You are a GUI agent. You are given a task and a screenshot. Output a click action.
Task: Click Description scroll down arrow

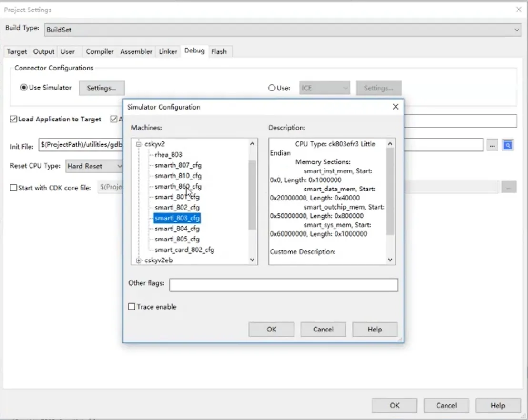pyautogui.click(x=390, y=260)
